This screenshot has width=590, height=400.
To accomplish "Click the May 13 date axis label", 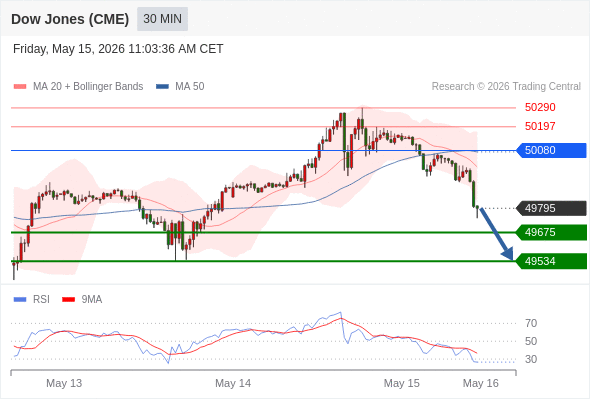I will click(x=64, y=383).
